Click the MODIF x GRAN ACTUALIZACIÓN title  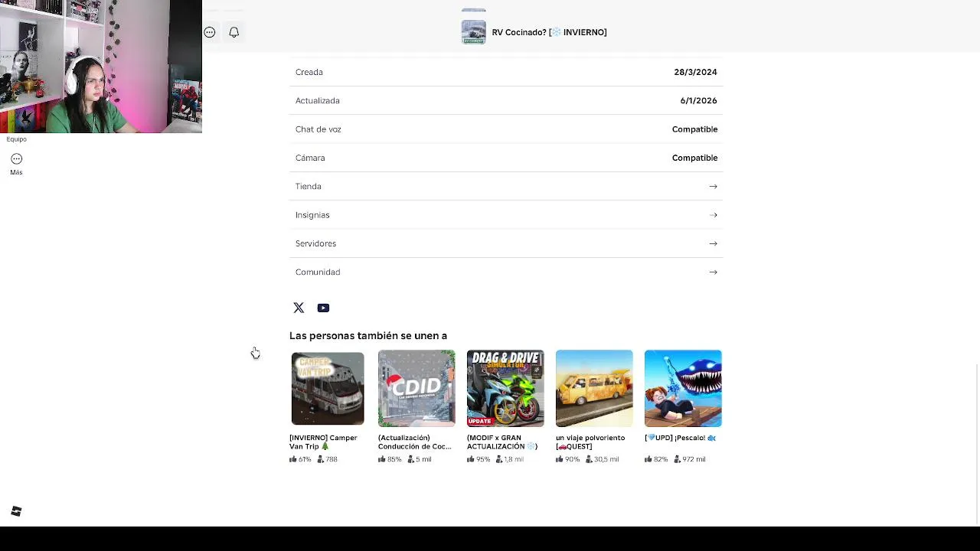pos(502,442)
